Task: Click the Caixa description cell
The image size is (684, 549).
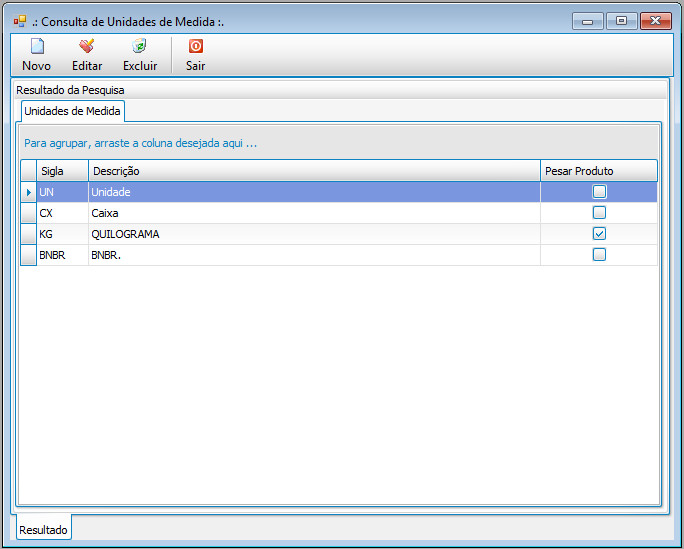Action: click(x=314, y=213)
